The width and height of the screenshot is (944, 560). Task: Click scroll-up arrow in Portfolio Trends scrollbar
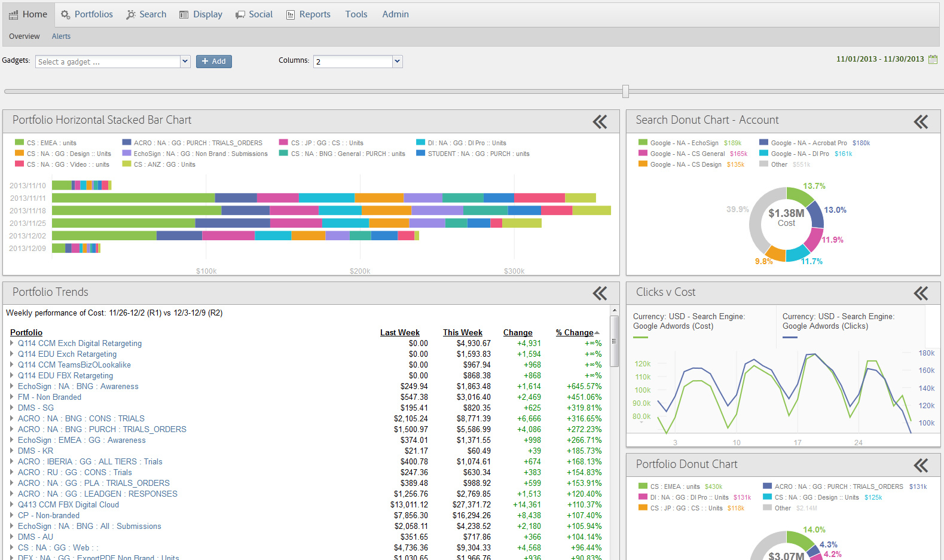tap(614, 310)
